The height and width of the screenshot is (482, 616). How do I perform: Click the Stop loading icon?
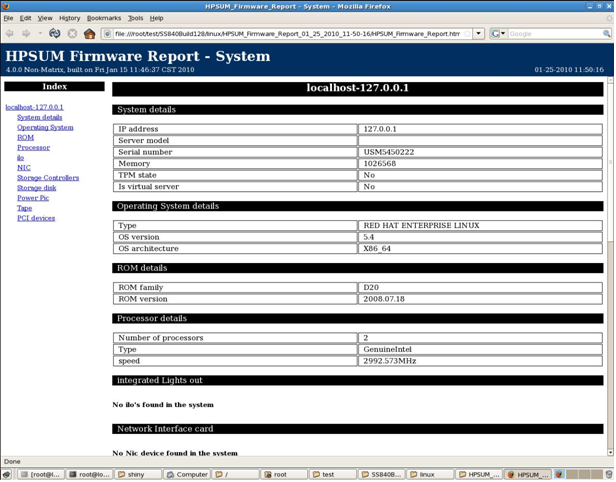pos(72,33)
